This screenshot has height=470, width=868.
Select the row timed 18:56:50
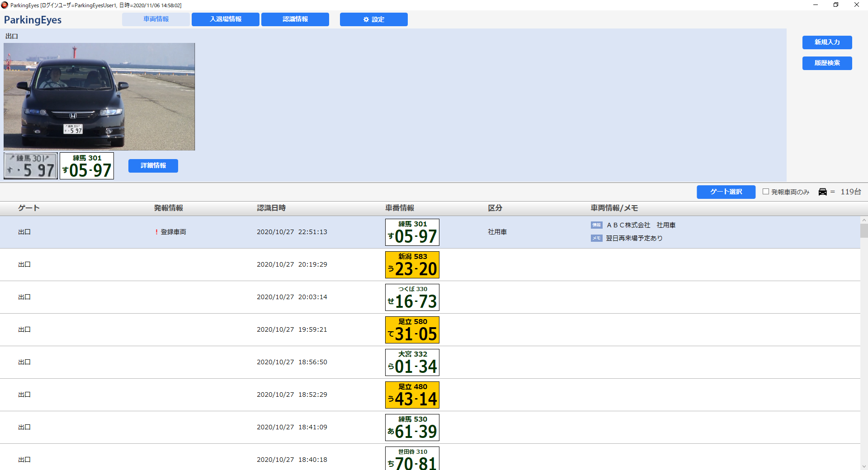click(x=430, y=362)
